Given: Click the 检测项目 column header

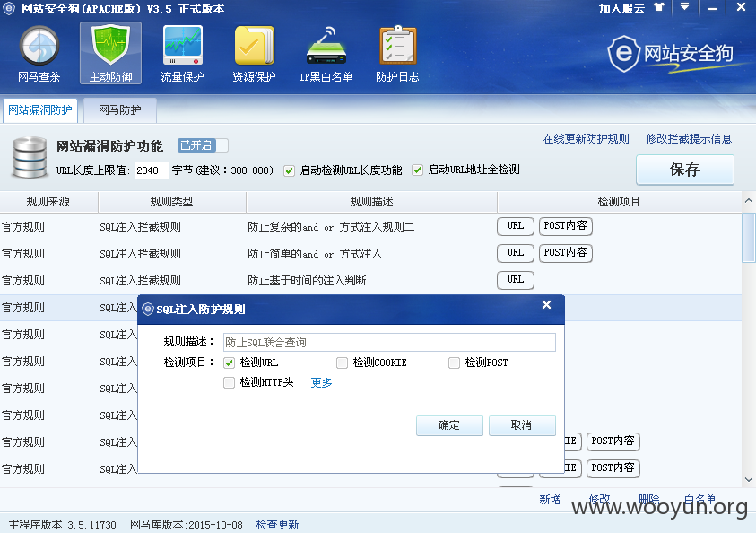Looking at the screenshot, I should [x=619, y=202].
